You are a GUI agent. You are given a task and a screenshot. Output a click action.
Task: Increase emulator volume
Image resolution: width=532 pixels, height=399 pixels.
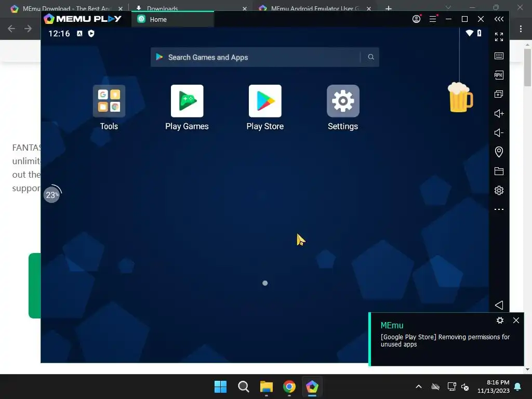point(499,113)
